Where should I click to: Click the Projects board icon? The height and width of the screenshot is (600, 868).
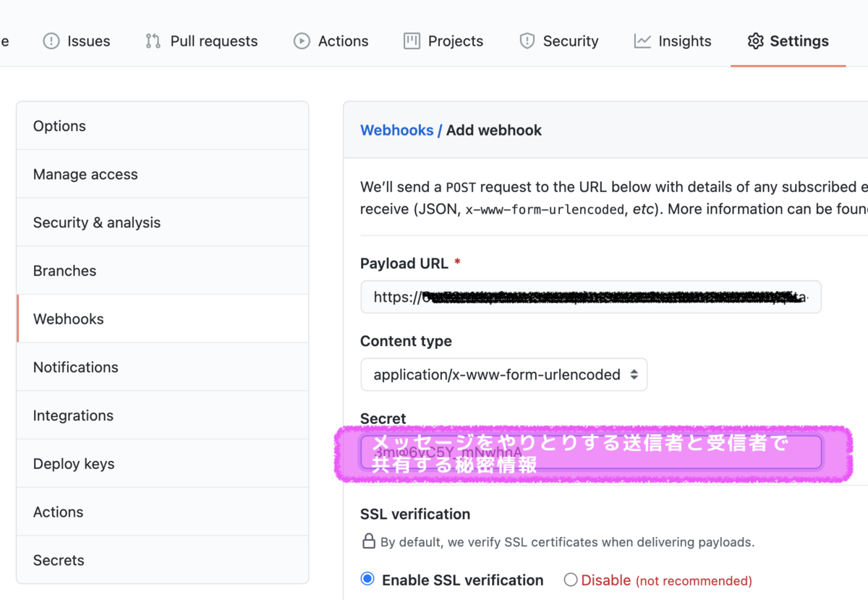(x=412, y=41)
